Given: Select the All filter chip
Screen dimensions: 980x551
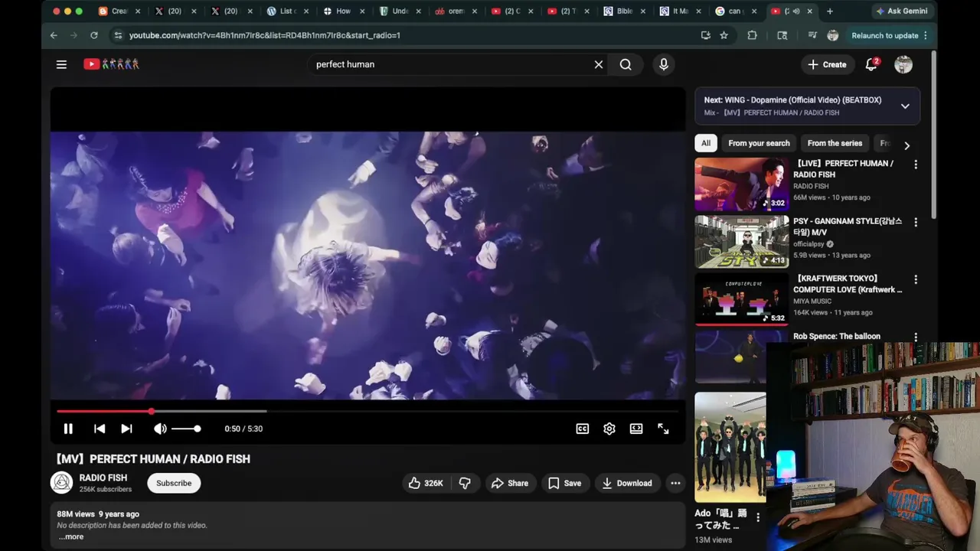Looking at the screenshot, I should pos(706,143).
